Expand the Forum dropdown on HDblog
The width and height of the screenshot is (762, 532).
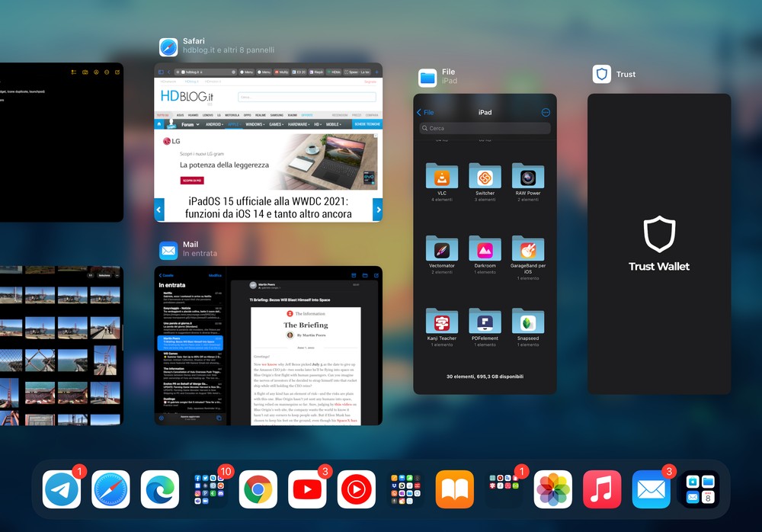point(190,124)
